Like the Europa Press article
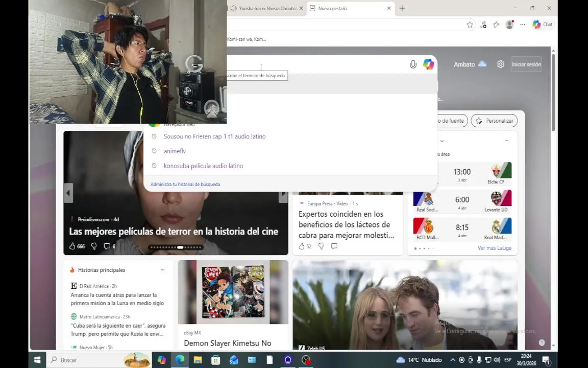The height and width of the screenshot is (368, 588). (302, 246)
